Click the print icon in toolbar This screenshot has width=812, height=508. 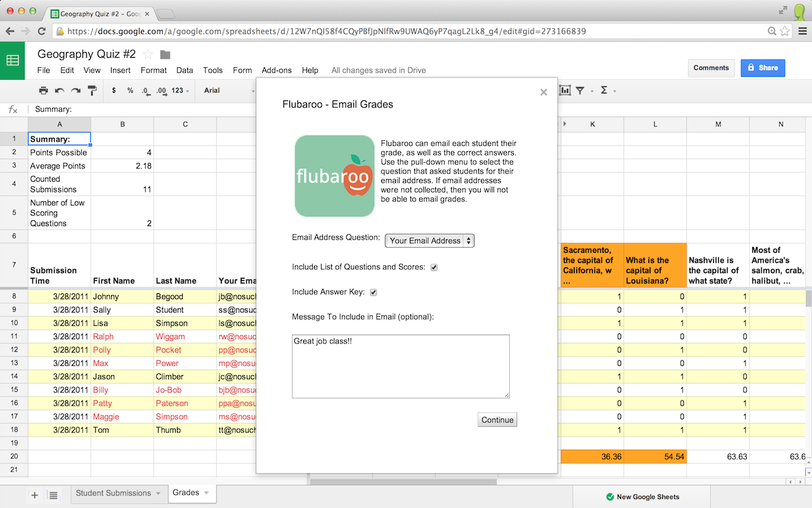43,91
